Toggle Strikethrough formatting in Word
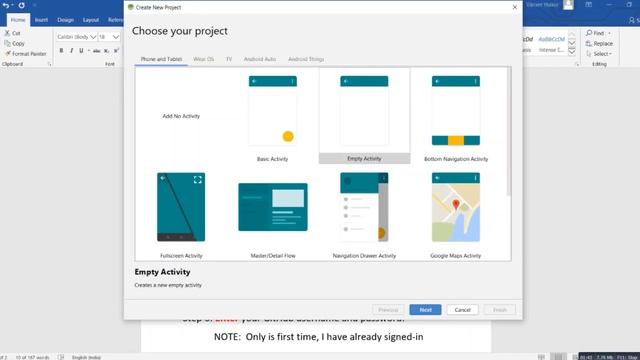The width and height of the screenshot is (640, 360). 96,51
